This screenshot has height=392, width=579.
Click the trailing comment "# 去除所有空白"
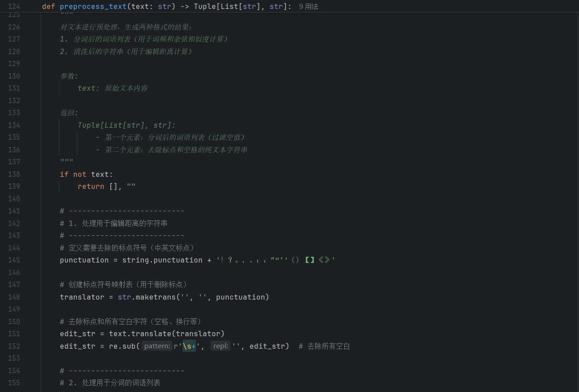325,346
